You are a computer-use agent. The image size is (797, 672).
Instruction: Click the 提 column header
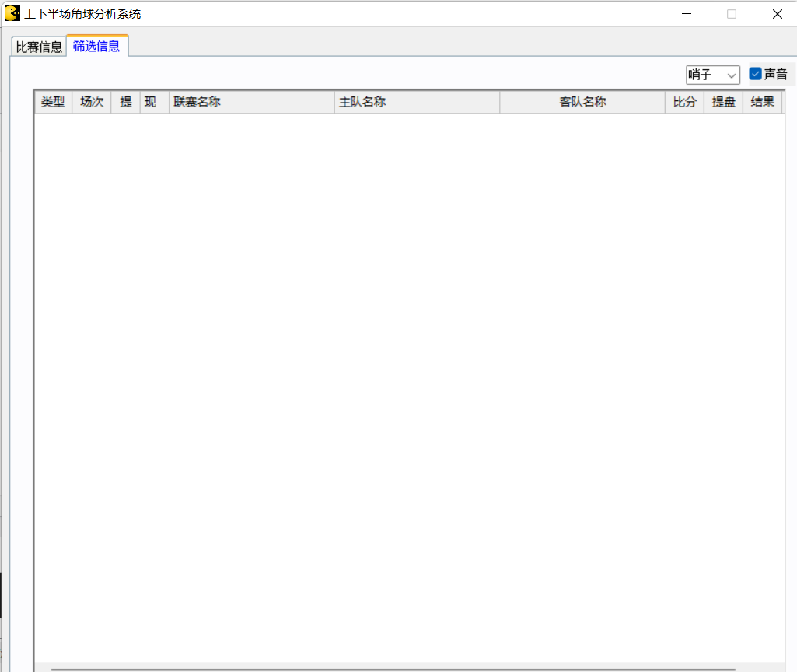point(126,102)
